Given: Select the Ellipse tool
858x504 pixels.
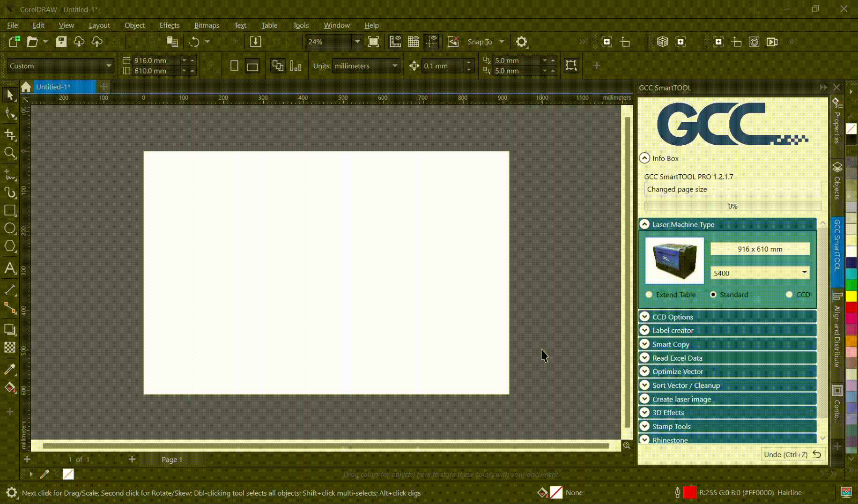Looking at the screenshot, I should (x=10, y=228).
